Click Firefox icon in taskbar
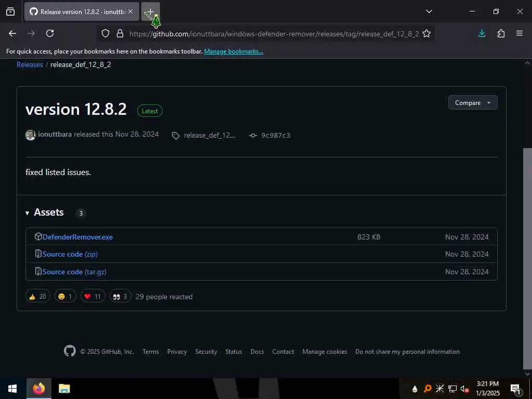This screenshot has height=399, width=532. (x=38, y=389)
